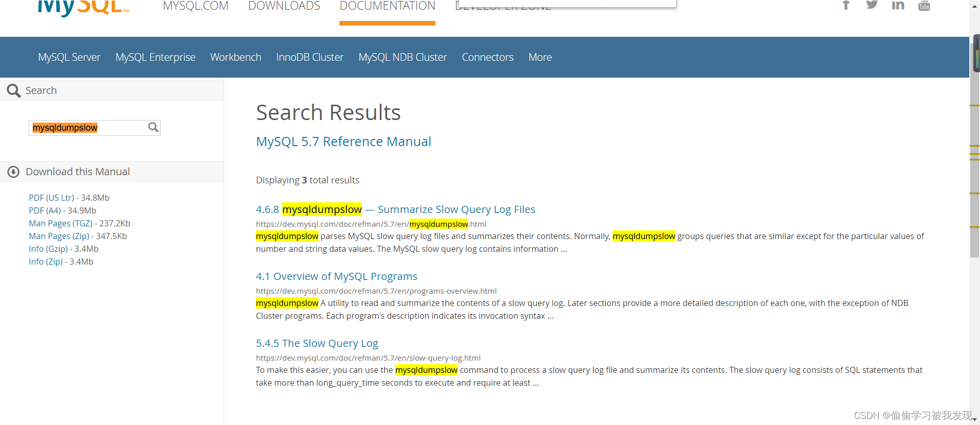Open the Facebook social icon

[846, 5]
